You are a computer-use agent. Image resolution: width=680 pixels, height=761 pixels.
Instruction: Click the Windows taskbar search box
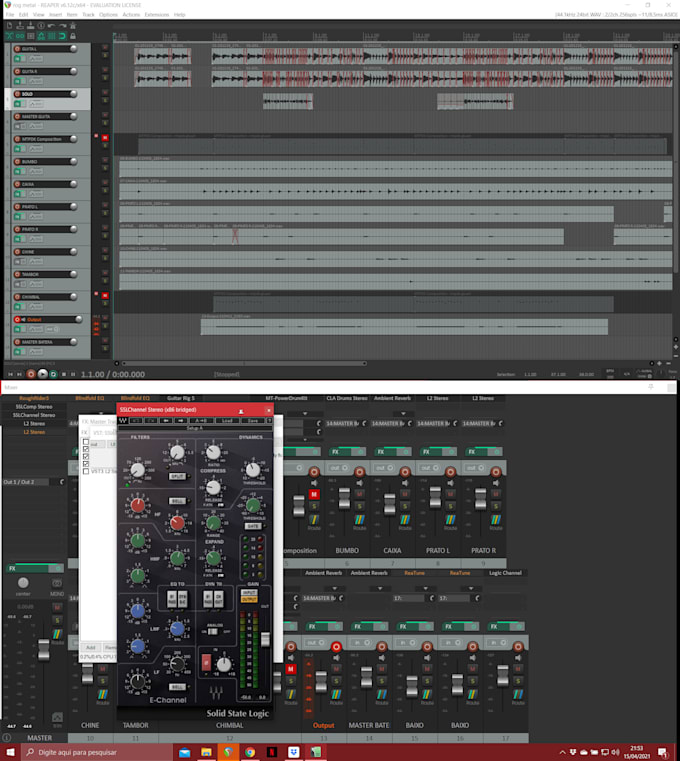coord(97,752)
